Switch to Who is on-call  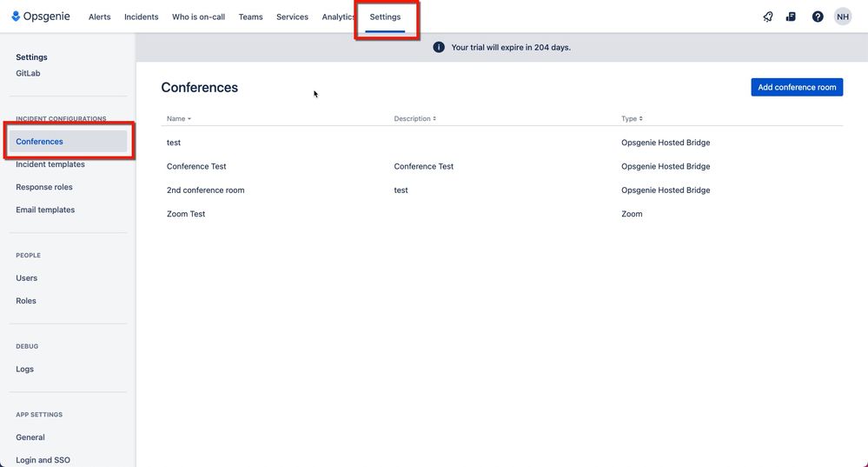198,17
